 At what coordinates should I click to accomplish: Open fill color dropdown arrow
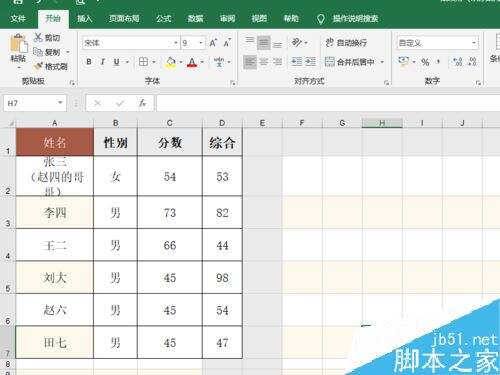(x=181, y=62)
